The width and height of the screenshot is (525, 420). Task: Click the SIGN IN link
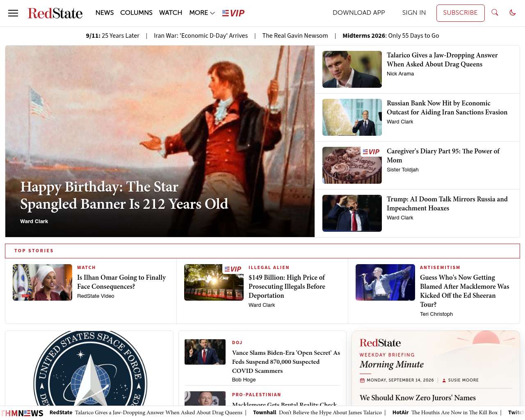click(x=414, y=13)
